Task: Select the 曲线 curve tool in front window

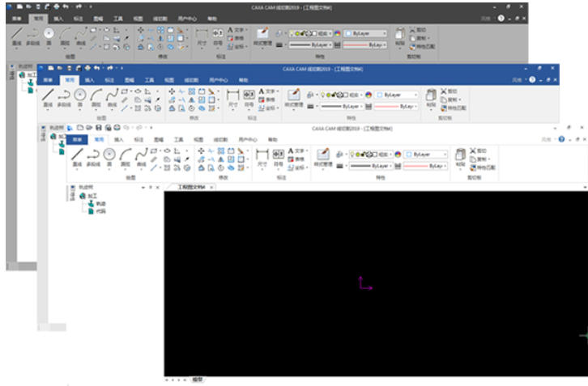Action: (x=141, y=155)
